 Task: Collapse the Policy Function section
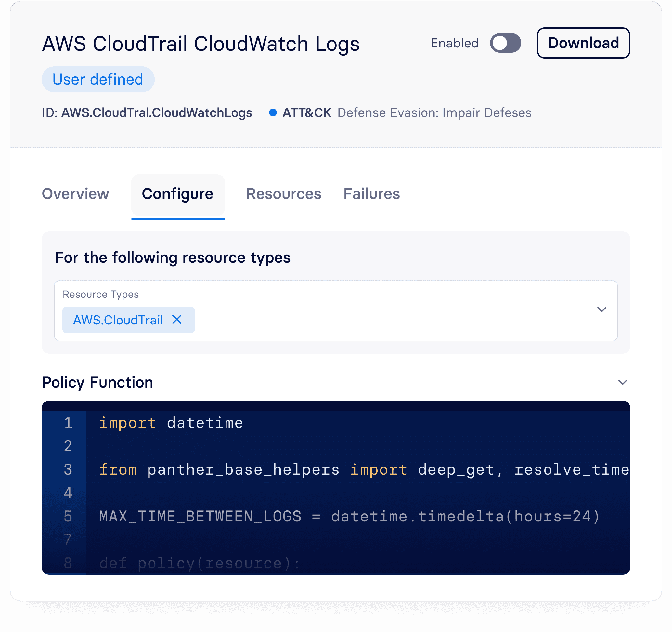click(x=622, y=382)
